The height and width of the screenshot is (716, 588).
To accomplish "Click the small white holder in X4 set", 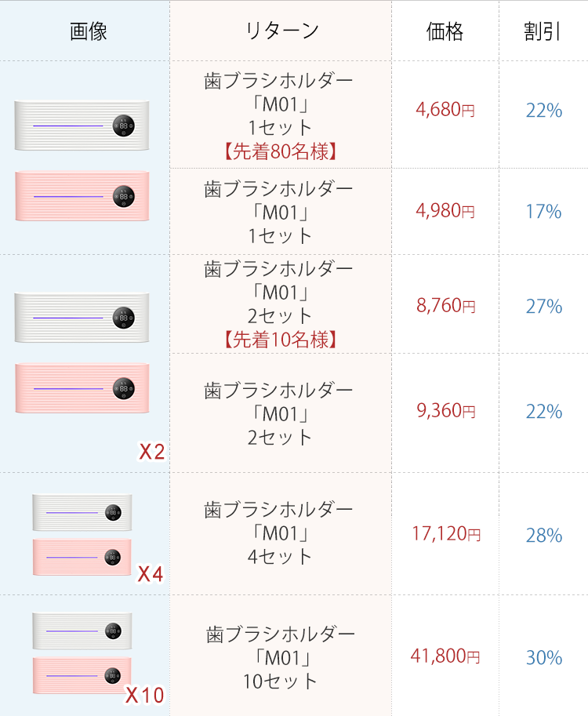I will coord(82,512).
